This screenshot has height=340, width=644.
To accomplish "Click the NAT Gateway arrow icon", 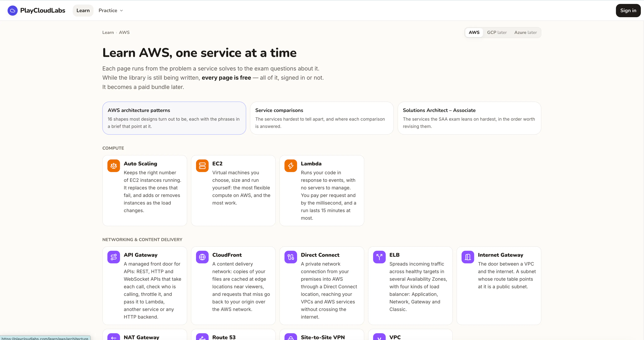I will coord(114,337).
